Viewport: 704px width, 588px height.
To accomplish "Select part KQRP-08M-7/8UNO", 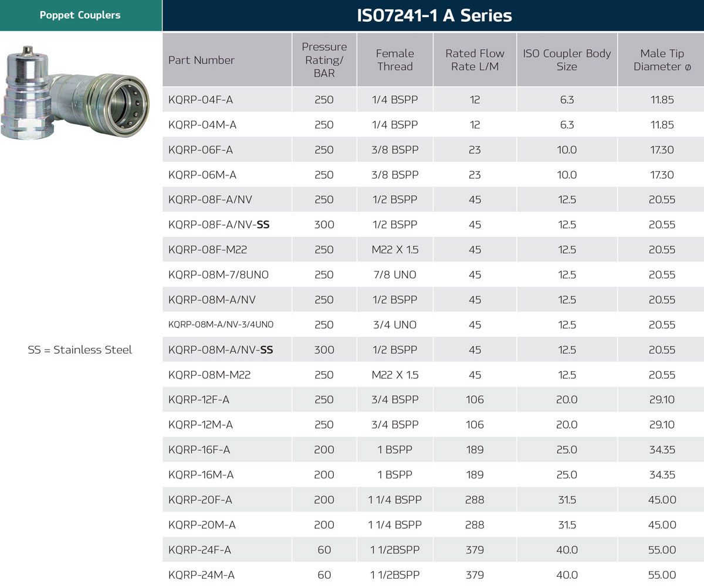I will coord(218,274).
